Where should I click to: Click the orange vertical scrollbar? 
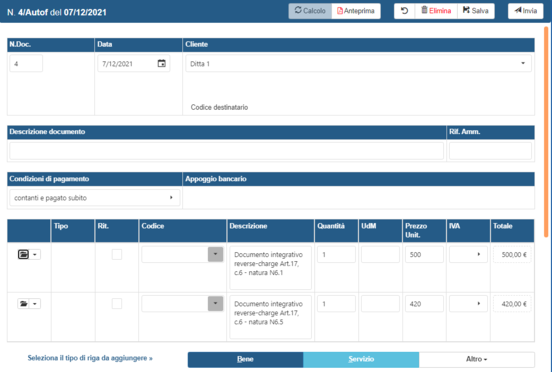pos(546,132)
